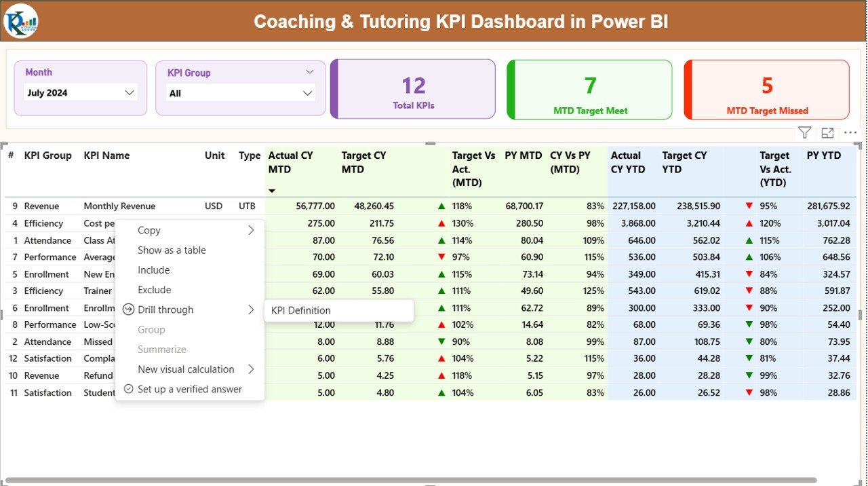Click the More options ellipsis icon
This screenshot has height=486, width=868.
click(x=850, y=132)
